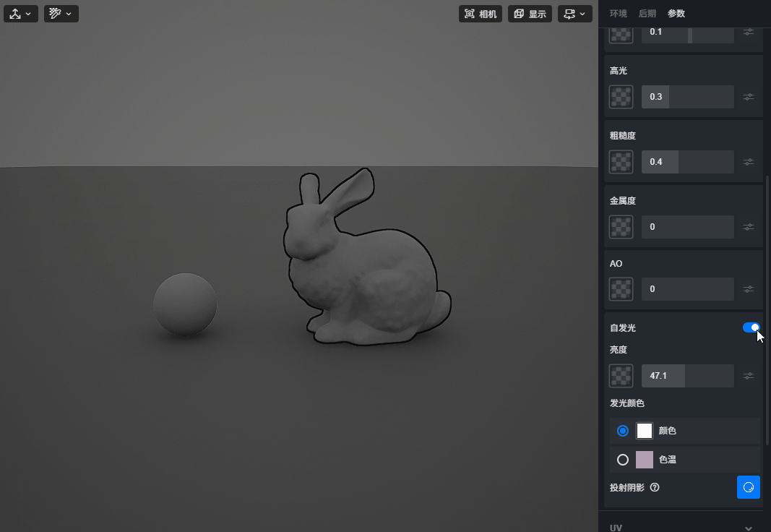The height and width of the screenshot is (532, 771).
Task: Select the 颜色 radio button
Action: click(623, 431)
